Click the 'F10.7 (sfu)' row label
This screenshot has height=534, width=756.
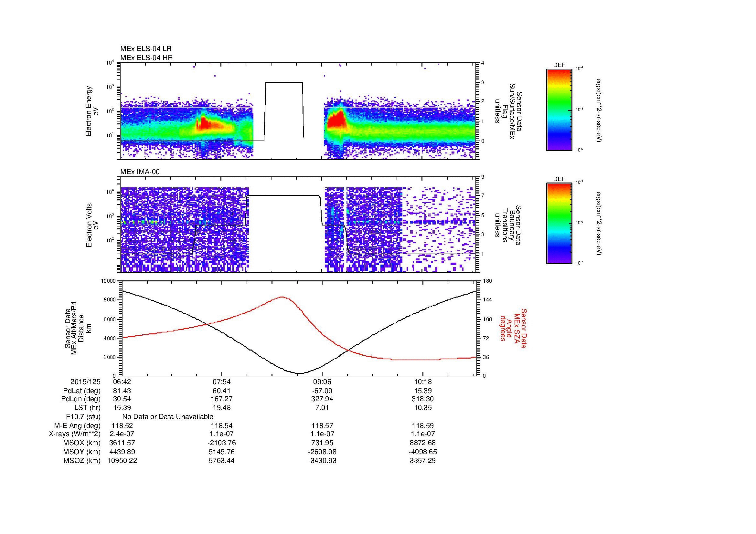click(83, 416)
